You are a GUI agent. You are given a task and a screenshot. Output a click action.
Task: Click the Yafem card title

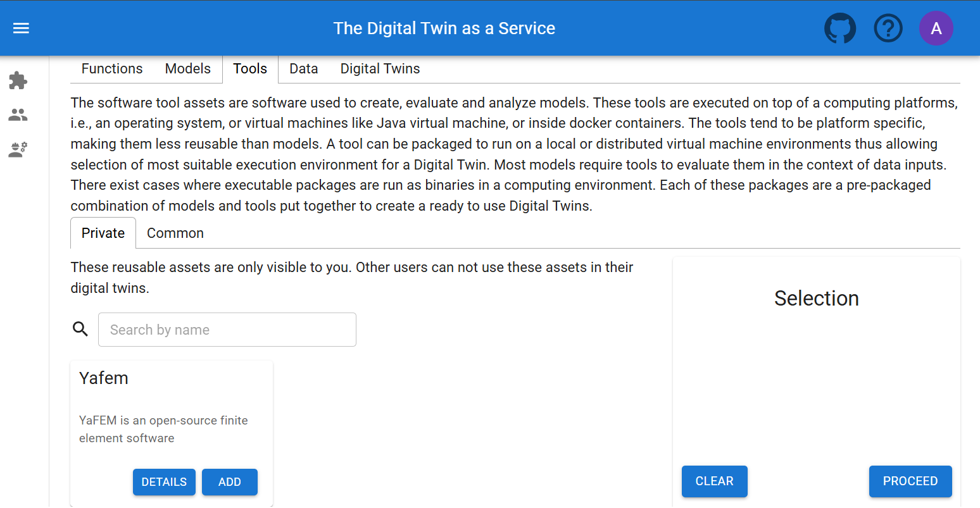pyautogui.click(x=104, y=378)
